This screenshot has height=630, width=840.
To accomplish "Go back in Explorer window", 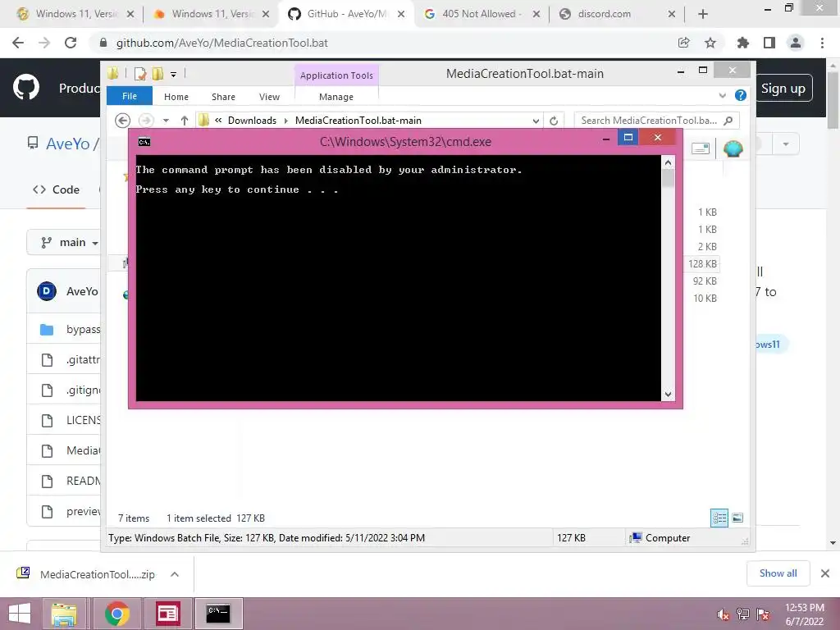I will coord(123,121).
